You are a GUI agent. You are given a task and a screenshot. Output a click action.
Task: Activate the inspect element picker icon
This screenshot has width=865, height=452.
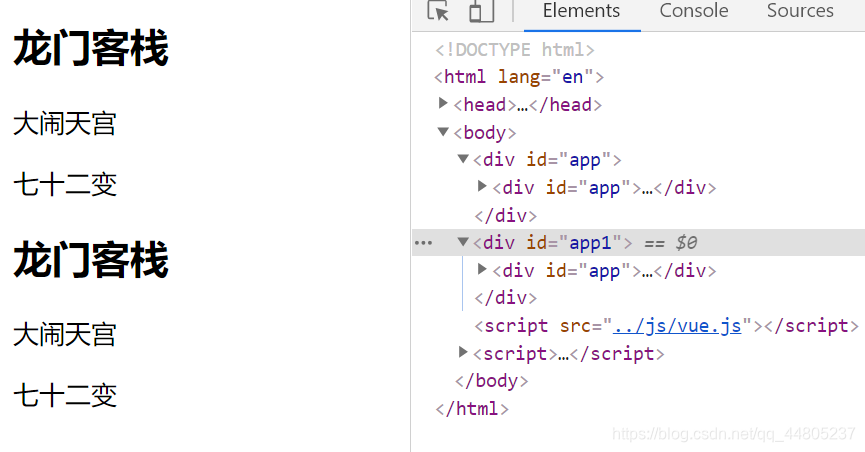(x=438, y=10)
